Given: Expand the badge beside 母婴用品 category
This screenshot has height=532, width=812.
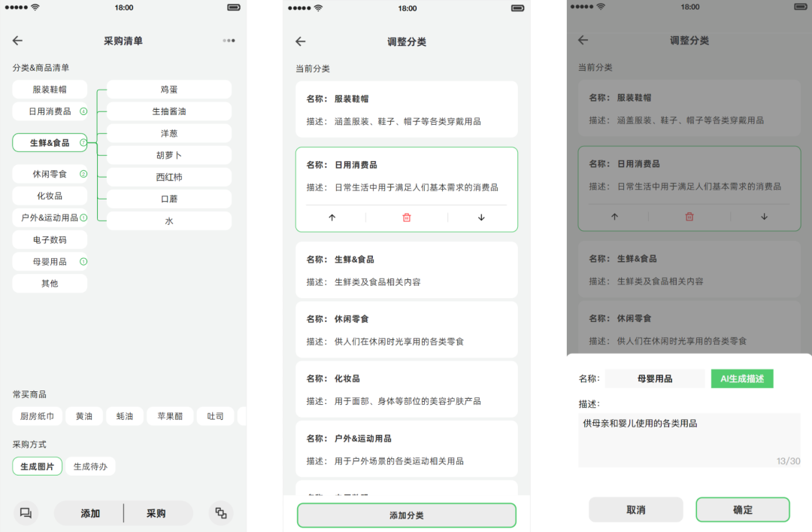Looking at the screenshot, I should point(83,262).
